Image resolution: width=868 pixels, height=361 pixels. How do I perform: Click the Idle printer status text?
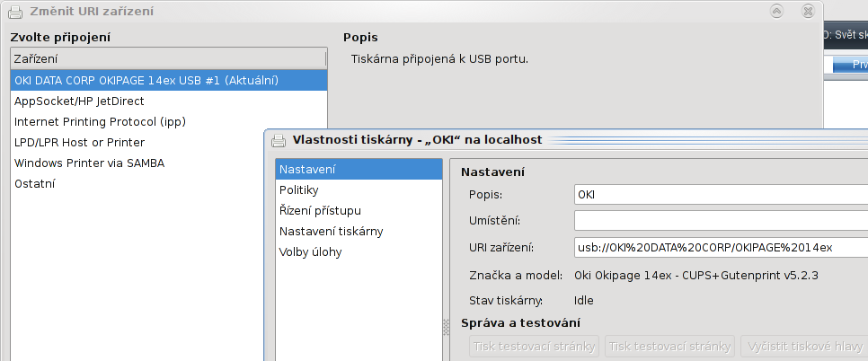click(x=584, y=301)
